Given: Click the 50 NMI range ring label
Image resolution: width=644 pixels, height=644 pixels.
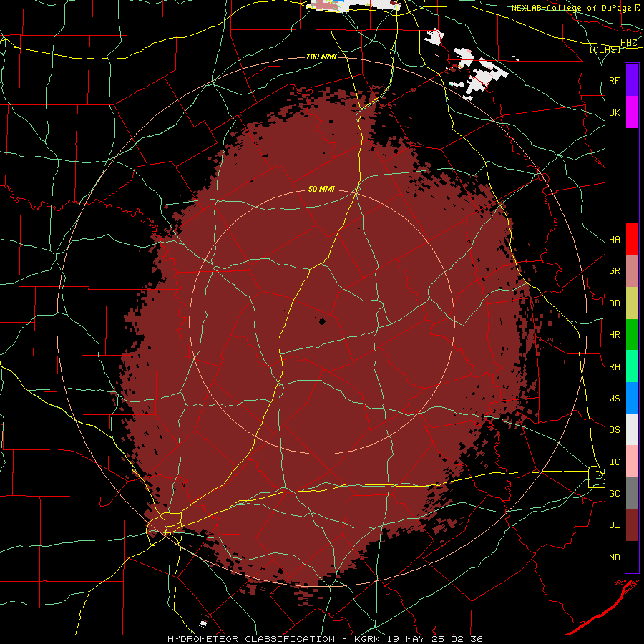Looking at the screenshot, I should (x=321, y=189).
